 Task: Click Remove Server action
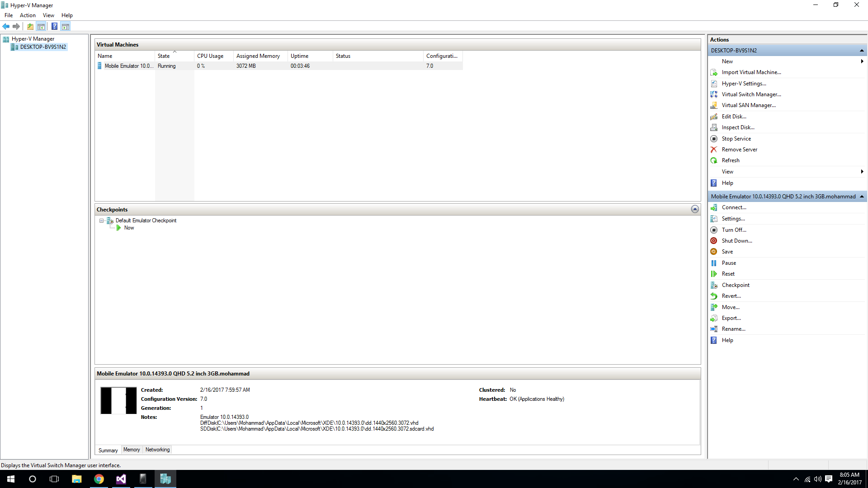[x=739, y=150]
